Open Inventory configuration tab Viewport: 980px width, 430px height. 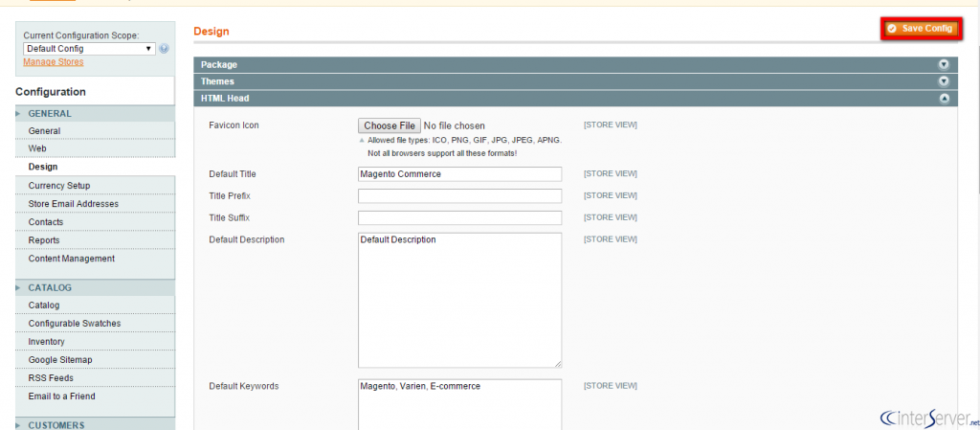click(95, 341)
